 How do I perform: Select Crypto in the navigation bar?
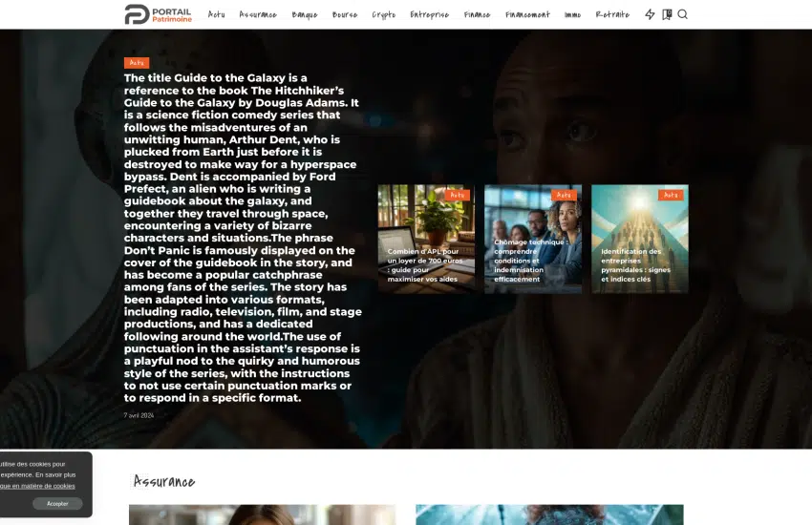coord(383,15)
